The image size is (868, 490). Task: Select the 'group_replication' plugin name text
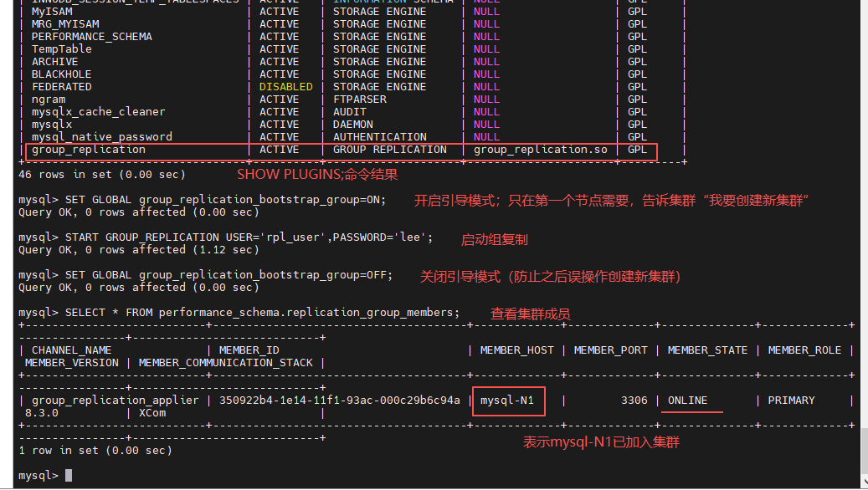(89, 150)
